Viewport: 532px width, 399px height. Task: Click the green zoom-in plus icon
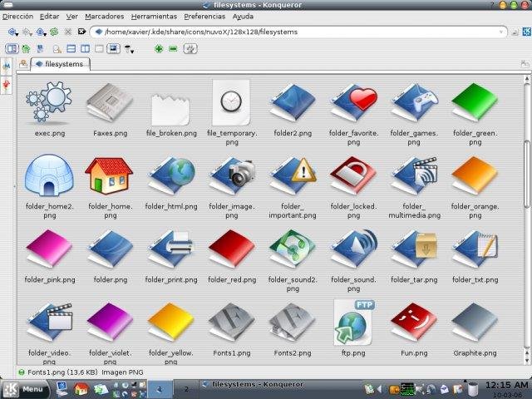tap(159, 49)
